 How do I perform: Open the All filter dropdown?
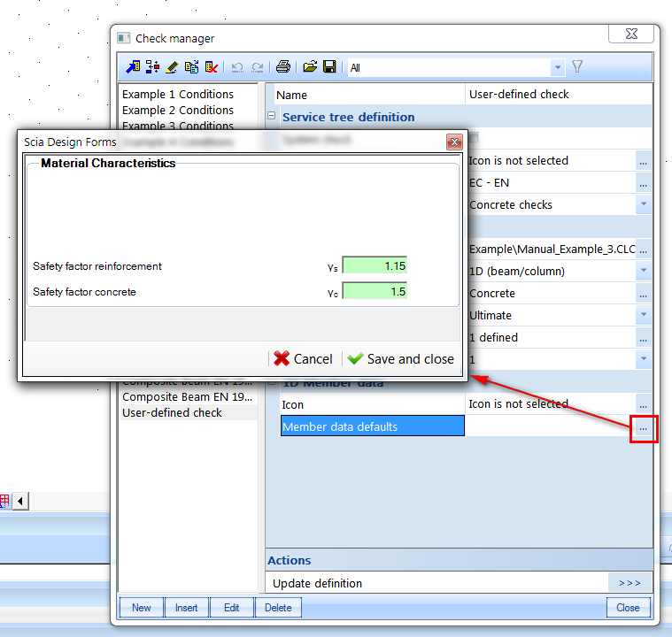(x=557, y=67)
